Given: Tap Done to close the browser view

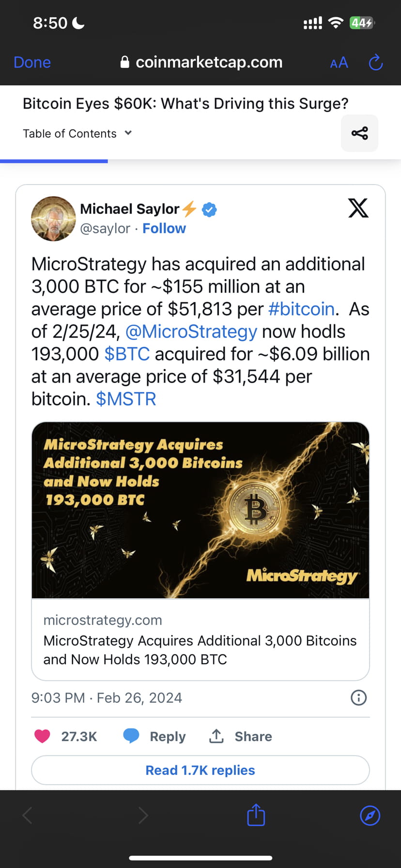Looking at the screenshot, I should pos(32,62).
